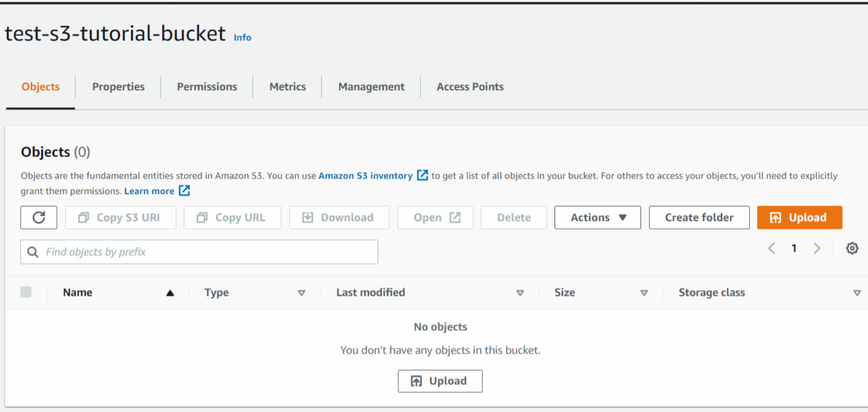Click the Storage class column header

[x=712, y=293]
